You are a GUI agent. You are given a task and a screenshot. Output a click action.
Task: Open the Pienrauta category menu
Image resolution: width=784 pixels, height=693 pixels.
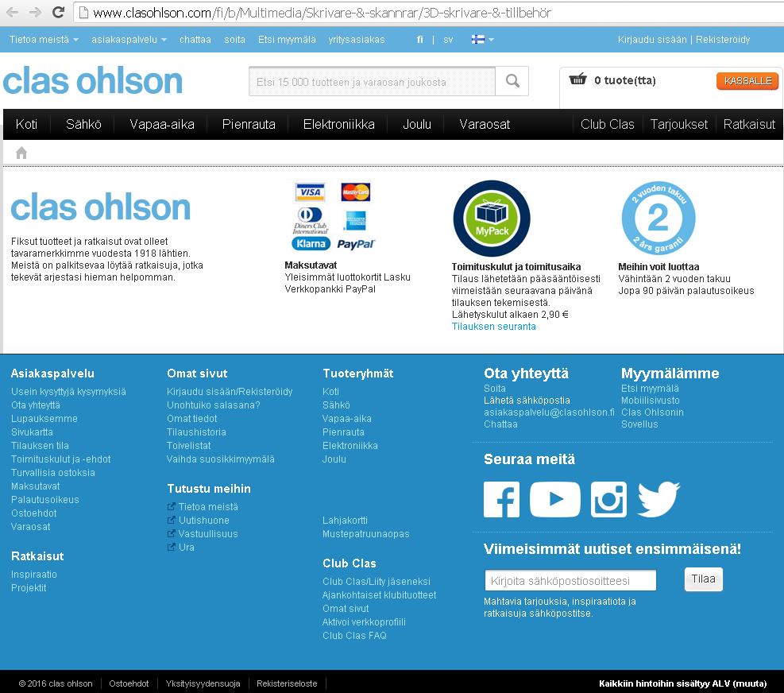(x=249, y=124)
